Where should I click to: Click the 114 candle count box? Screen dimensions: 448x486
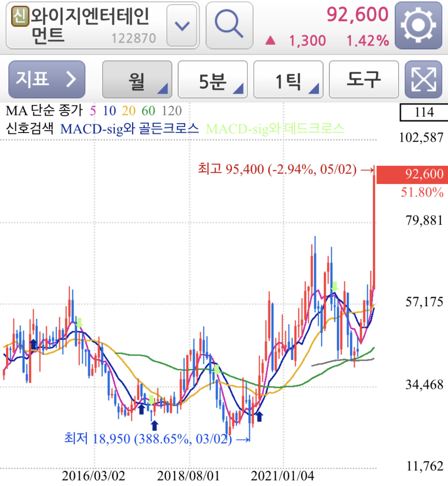pyautogui.click(x=424, y=112)
